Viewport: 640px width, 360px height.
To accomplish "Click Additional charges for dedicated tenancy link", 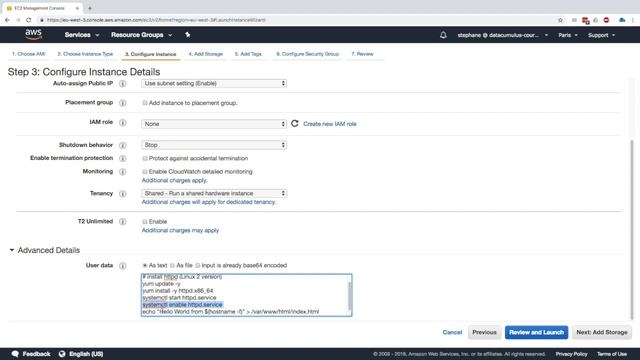I will coord(209,202).
